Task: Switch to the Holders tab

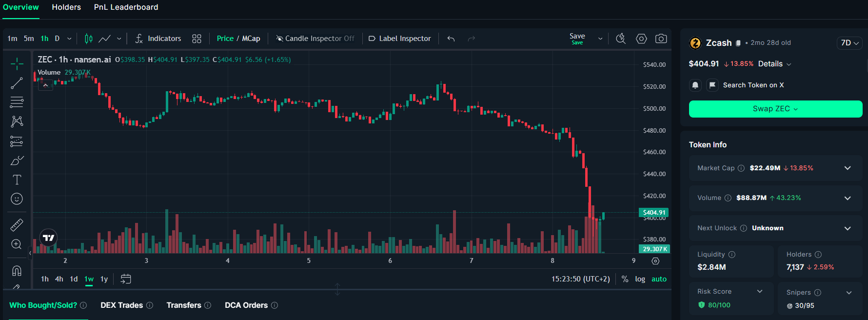Action: tap(66, 7)
